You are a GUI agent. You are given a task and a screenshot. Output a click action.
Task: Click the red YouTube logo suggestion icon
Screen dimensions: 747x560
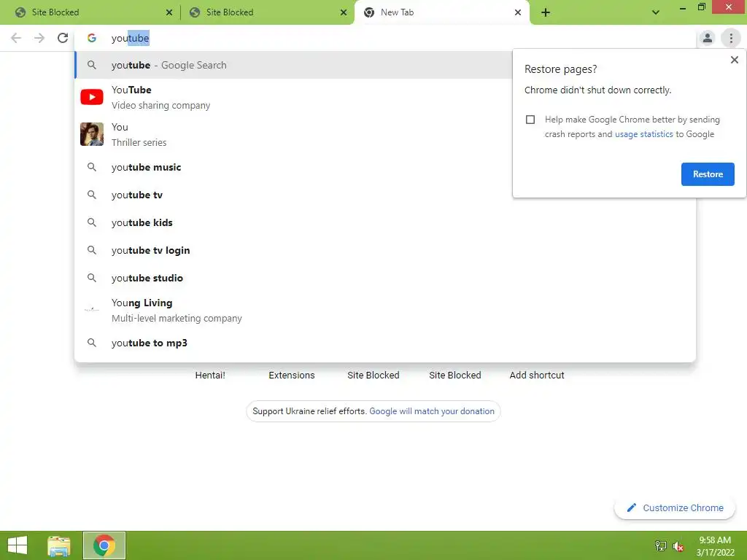click(92, 97)
